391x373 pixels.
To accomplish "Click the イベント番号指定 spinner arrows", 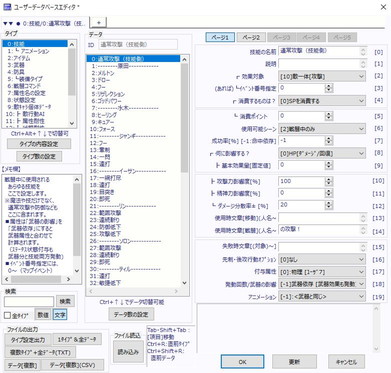I will tap(329, 88).
